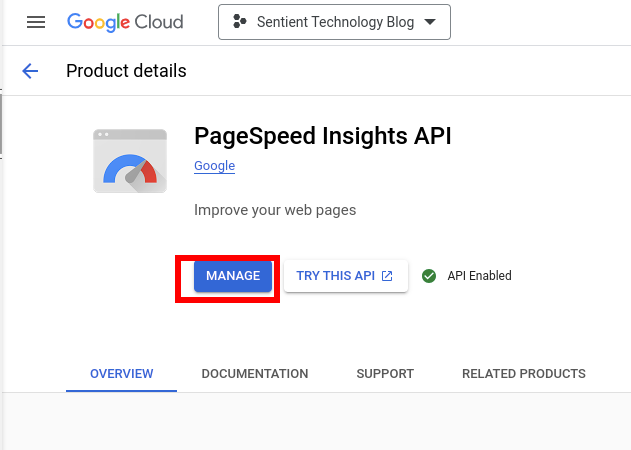The image size is (631, 450).
Task: Open the Google publisher link
Action: pos(214,166)
